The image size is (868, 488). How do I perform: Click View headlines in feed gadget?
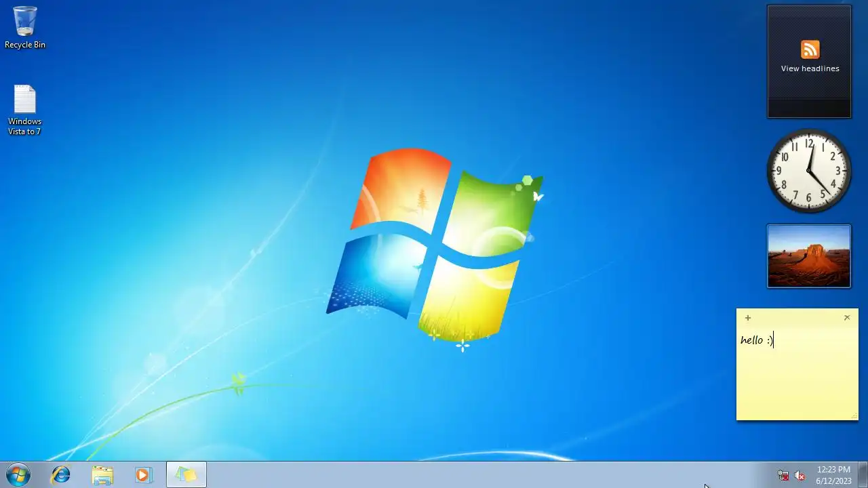(810, 68)
